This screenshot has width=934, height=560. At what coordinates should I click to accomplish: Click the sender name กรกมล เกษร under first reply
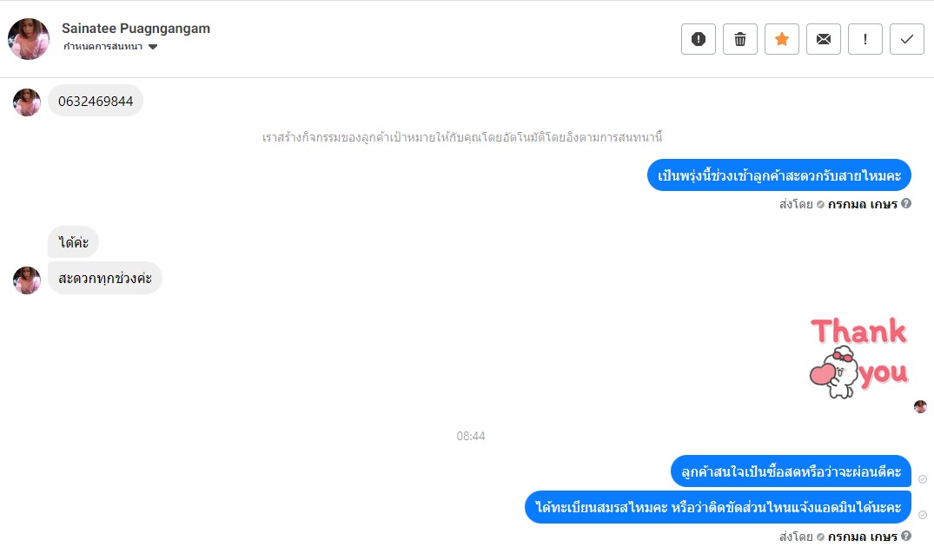[862, 204]
